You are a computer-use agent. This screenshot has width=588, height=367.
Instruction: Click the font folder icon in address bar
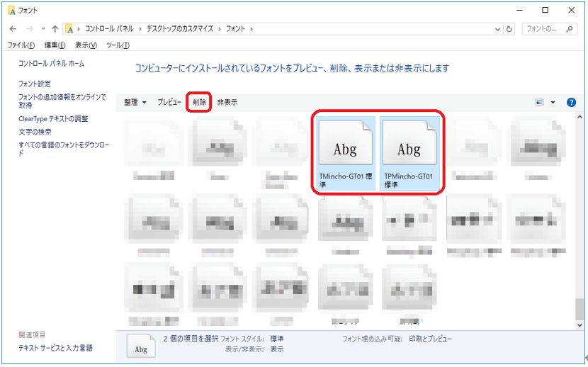(x=70, y=29)
